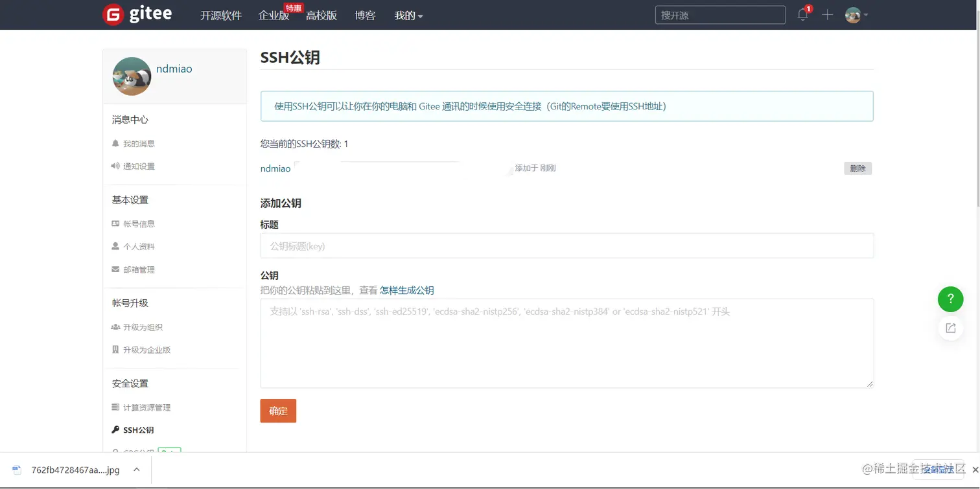Image resolution: width=980 pixels, height=489 pixels.
Task: Click the speaker icon beside 通知设置
Action: coord(115,166)
